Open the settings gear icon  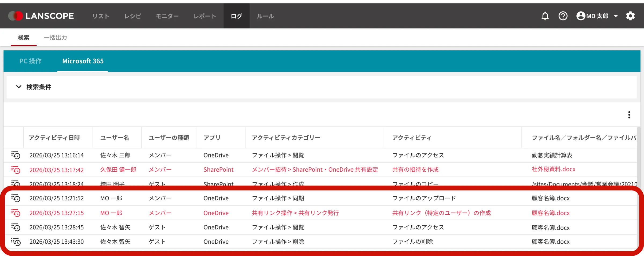click(630, 16)
